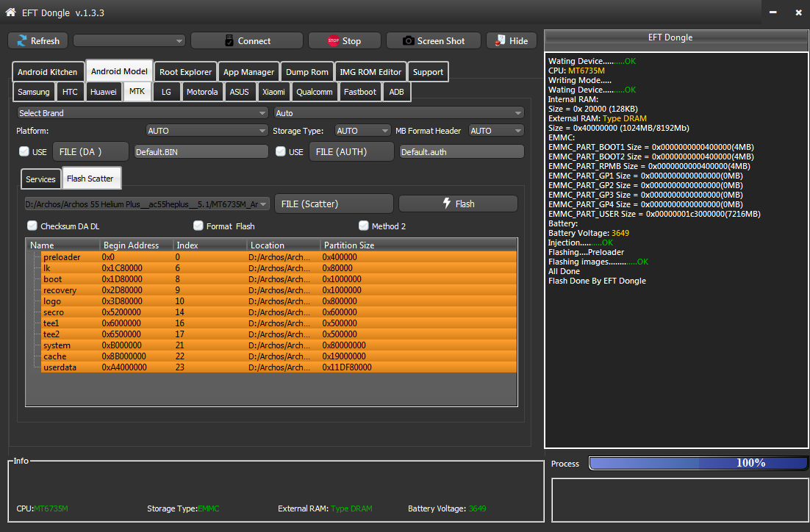Select the recovery partition row
810x532 pixels.
[x=279, y=290]
